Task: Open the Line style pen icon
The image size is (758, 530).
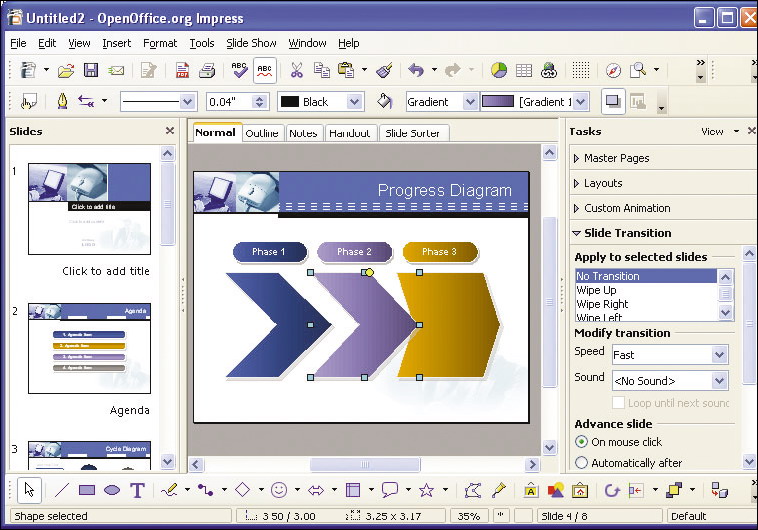Action: tap(62, 102)
